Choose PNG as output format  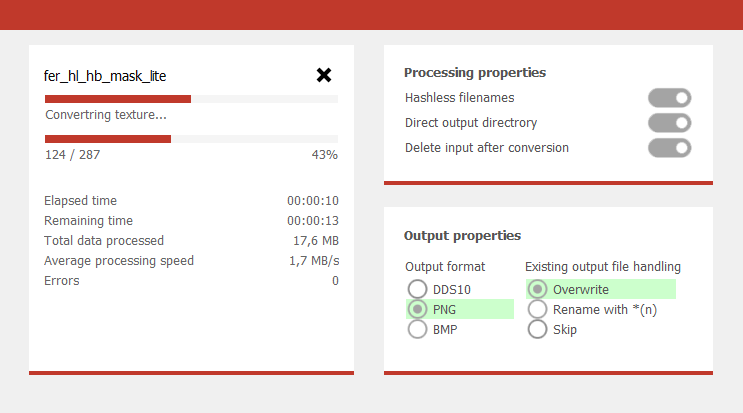418,309
